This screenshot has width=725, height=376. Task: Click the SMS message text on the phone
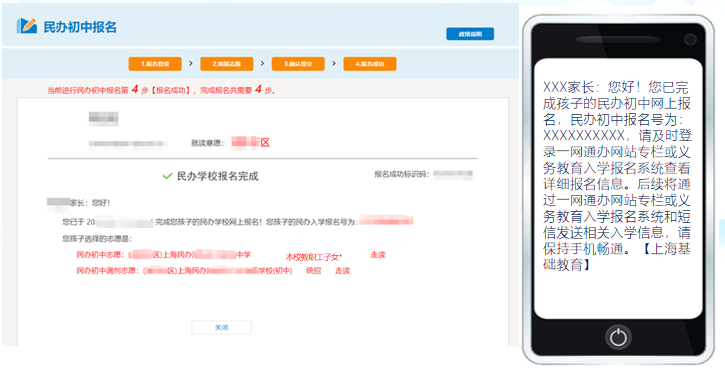(x=617, y=176)
